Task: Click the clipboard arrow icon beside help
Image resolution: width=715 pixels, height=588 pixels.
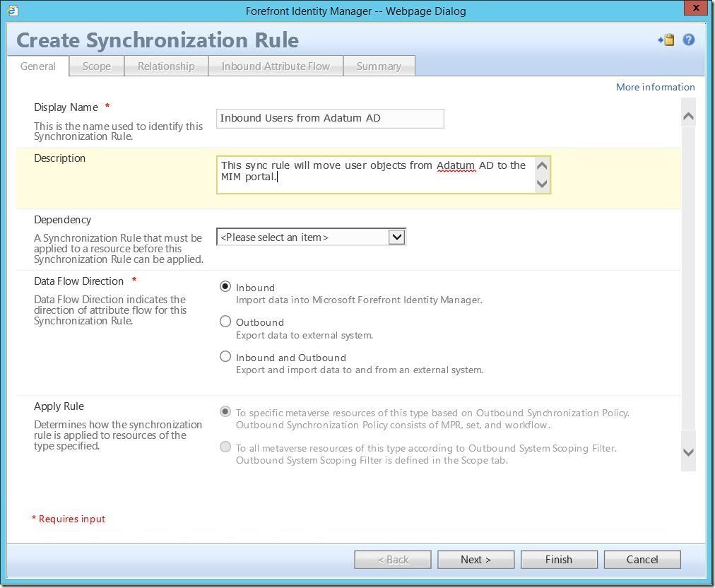Action: [x=666, y=40]
